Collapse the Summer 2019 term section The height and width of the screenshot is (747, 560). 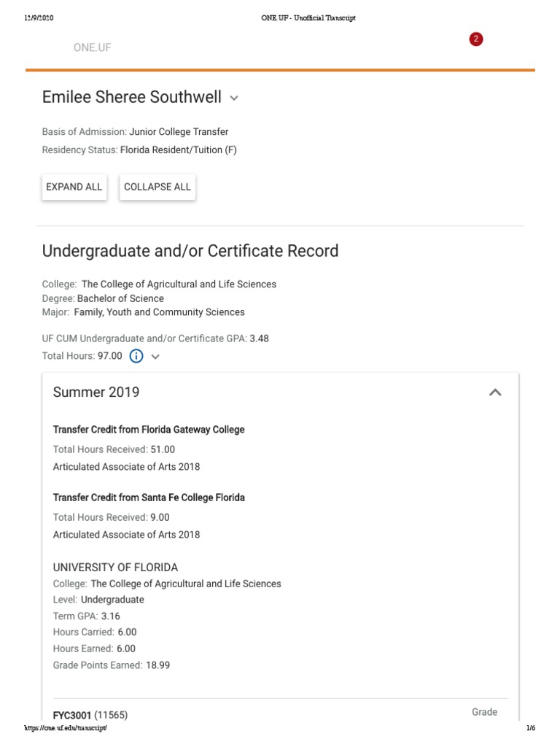[495, 392]
